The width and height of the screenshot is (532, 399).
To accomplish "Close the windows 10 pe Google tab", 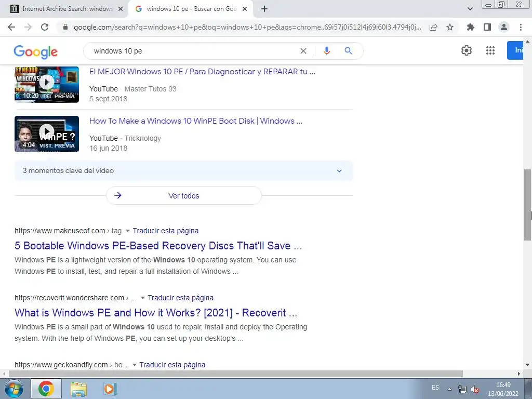I will coord(245,9).
